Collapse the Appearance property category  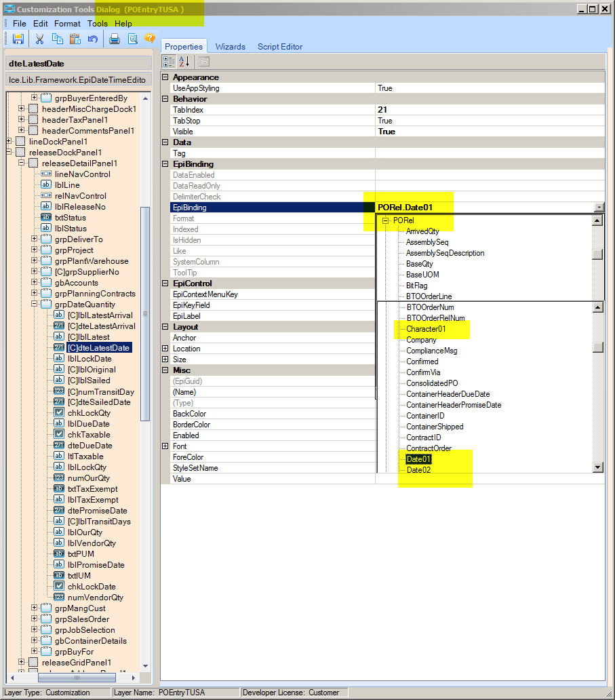coord(165,77)
